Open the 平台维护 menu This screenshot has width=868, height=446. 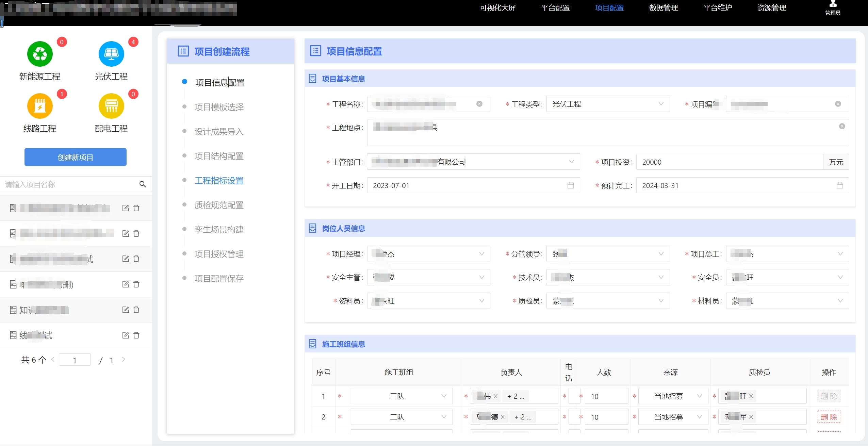point(718,7)
